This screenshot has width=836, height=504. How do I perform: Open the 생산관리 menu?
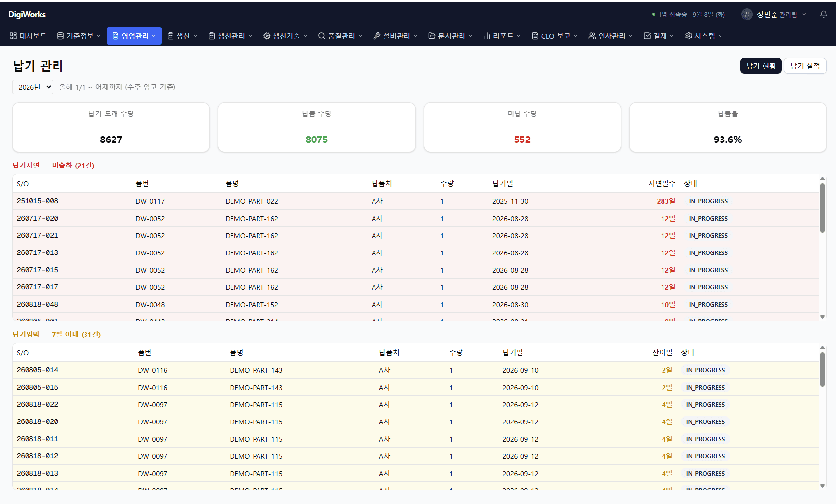231,36
